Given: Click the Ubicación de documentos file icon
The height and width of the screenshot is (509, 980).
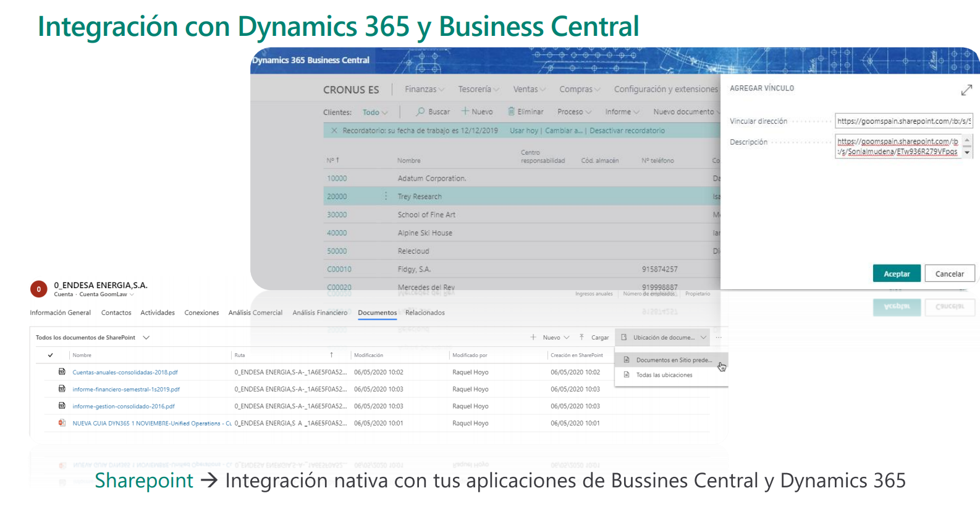Looking at the screenshot, I should click(624, 337).
